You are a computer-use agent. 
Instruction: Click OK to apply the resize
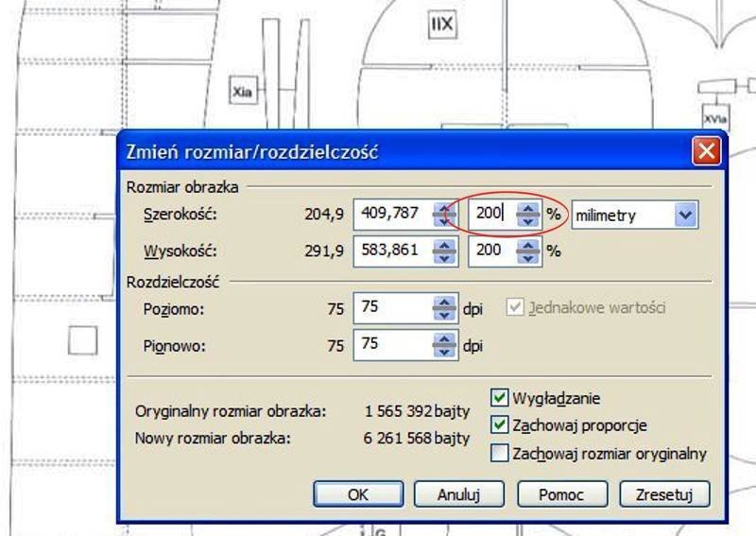358,494
